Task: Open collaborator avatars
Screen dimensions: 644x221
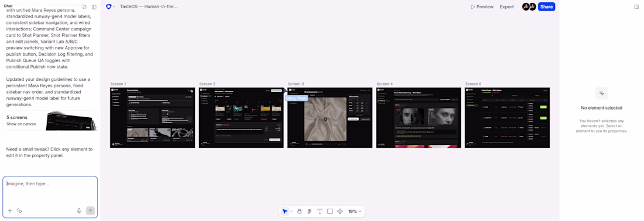Action: point(529,6)
